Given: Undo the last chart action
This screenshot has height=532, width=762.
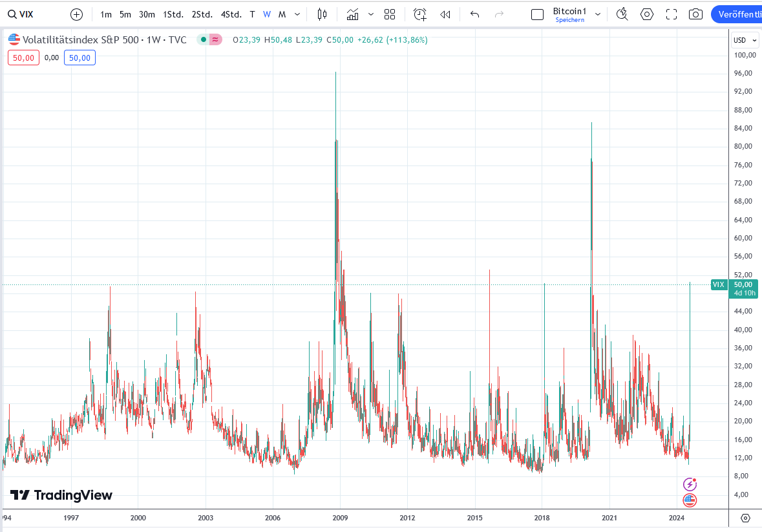Looking at the screenshot, I should click(475, 14).
